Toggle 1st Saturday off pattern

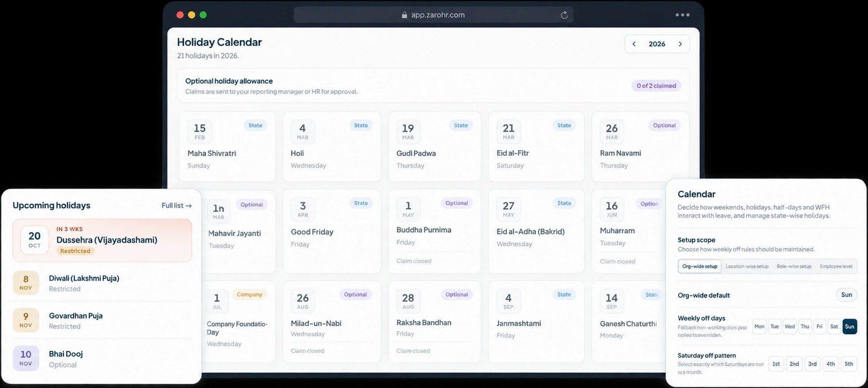pyautogui.click(x=776, y=364)
